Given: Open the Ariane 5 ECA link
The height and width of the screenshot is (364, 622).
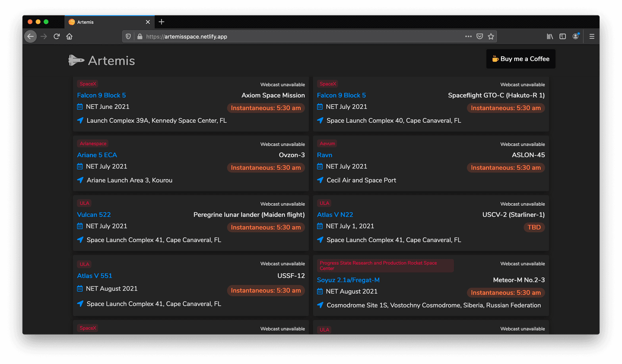Looking at the screenshot, I should (x=97, y=155).
